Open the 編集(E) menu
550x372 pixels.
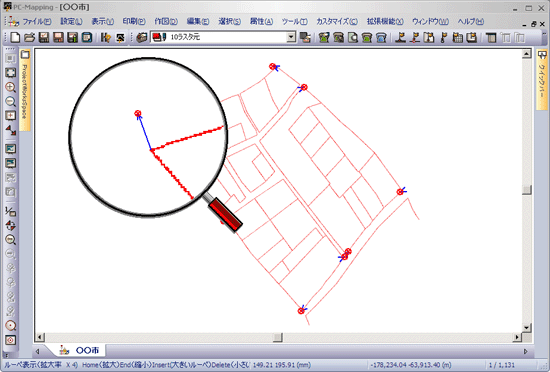198,22
